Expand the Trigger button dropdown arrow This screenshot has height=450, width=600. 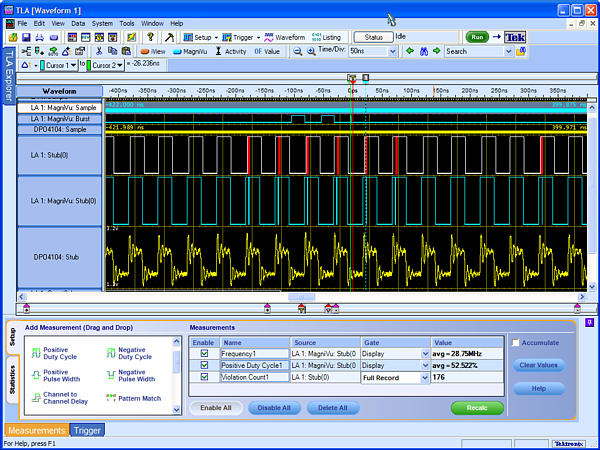(x=258, y=38)
